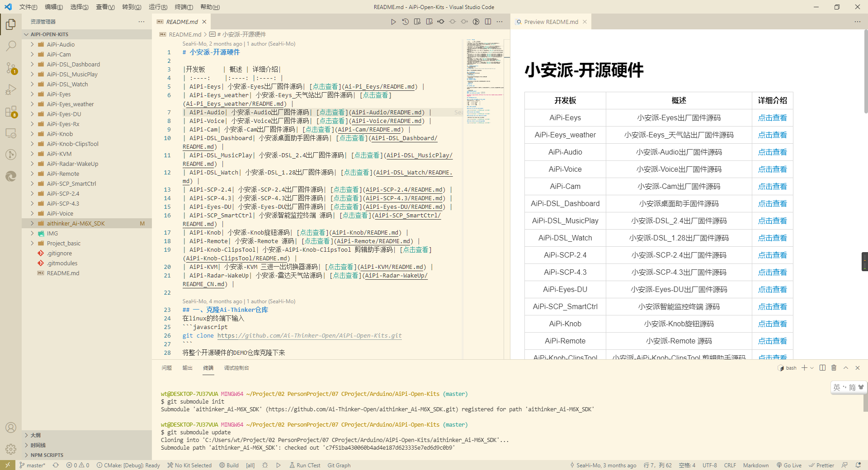Expand the AiPi-DSL_Dashboard folder
This screenshot has height=470, width=868.
[32, 64]
